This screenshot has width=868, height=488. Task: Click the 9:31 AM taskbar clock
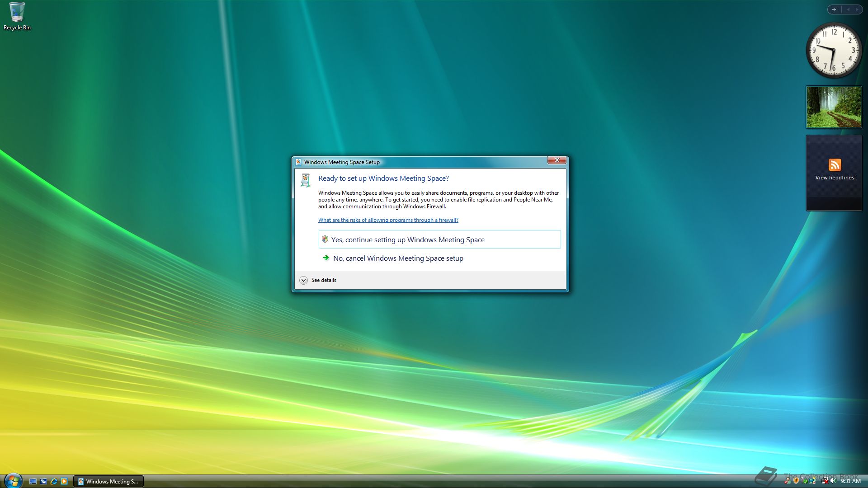pyautogui.click(x=851, y=481)
